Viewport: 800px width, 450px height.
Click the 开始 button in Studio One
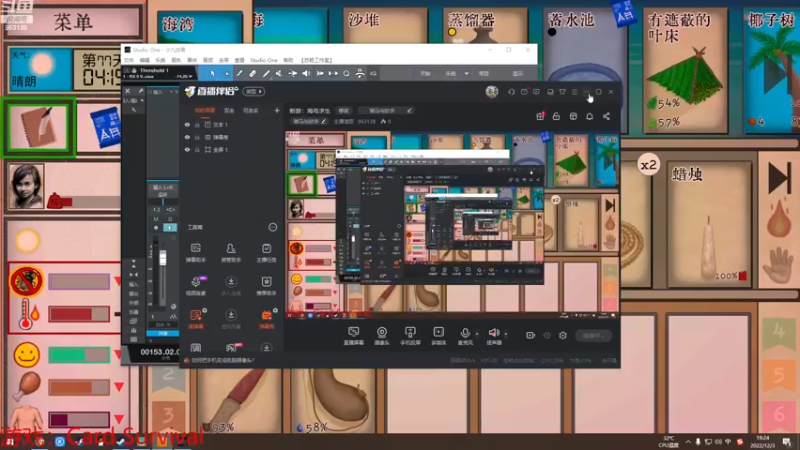[426, 73]
